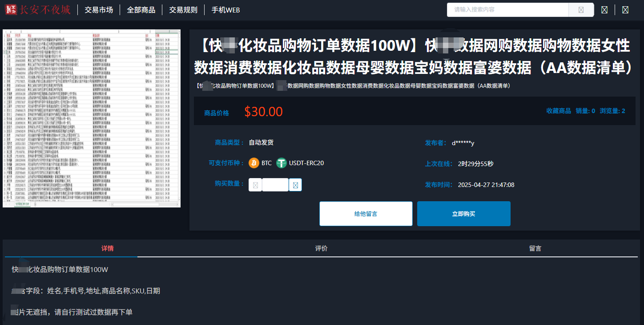Click the 收藏商品 link
The width and height of the screenshot is (644, 325).
coord(558,111)
